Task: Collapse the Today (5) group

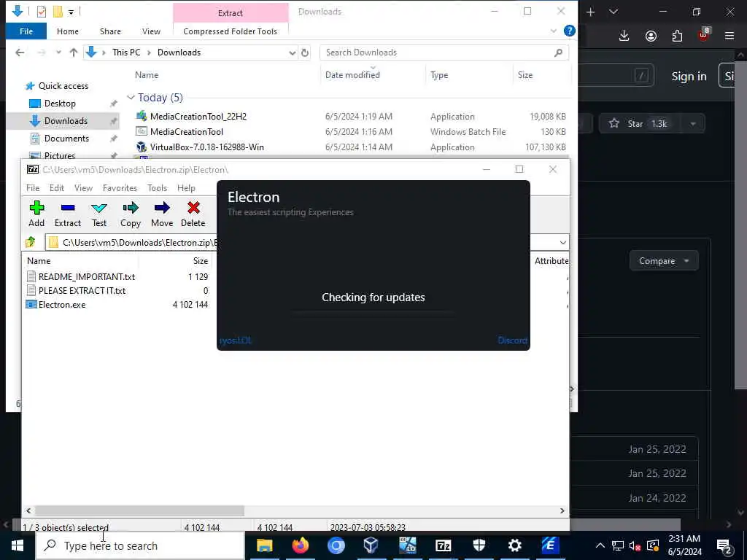Action: [131, 98]
